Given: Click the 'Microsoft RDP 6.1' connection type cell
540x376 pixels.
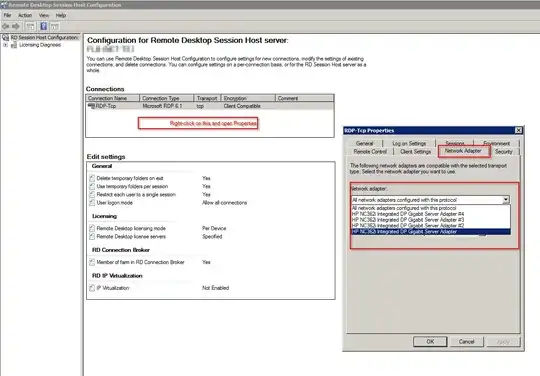Looking at the screenshot, I should click(x=162, y=106).
